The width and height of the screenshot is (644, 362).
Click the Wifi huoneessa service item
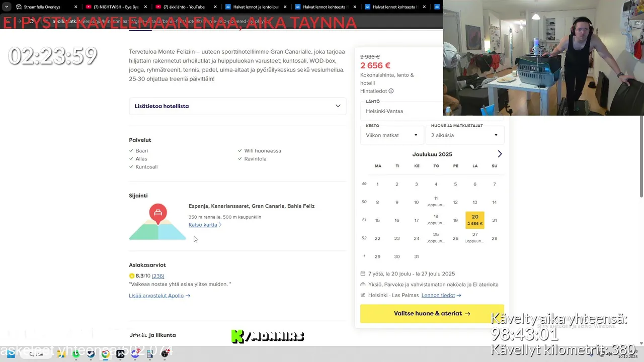[263, 151]
